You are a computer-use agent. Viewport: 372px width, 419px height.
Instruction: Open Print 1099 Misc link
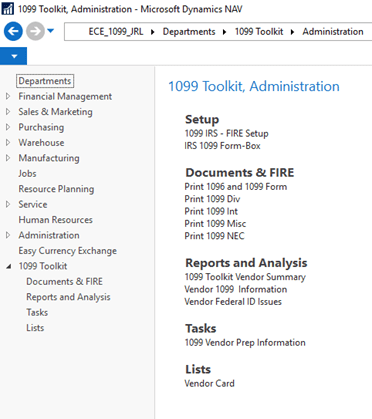tap(215, 224)
